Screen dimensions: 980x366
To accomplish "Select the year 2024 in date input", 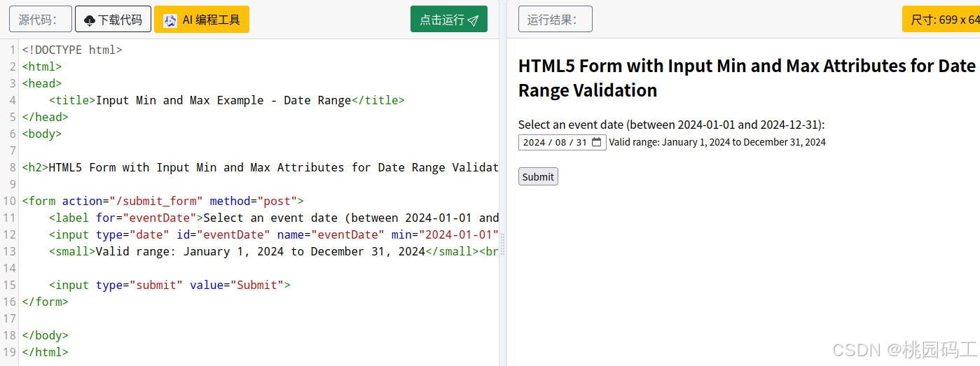I will [534, 142].
